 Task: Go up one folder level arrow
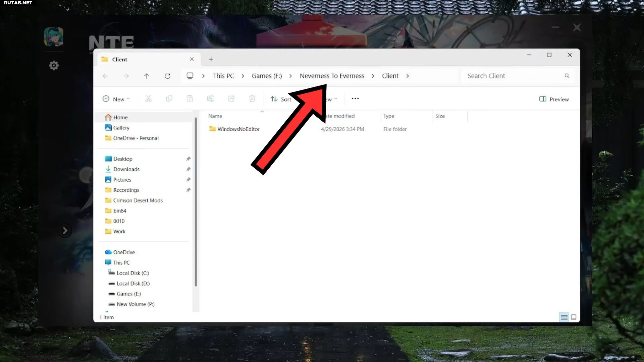147,76
